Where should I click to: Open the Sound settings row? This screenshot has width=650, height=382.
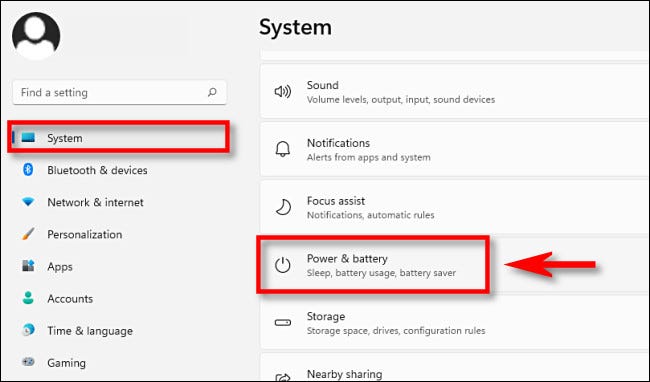(455, 92)
